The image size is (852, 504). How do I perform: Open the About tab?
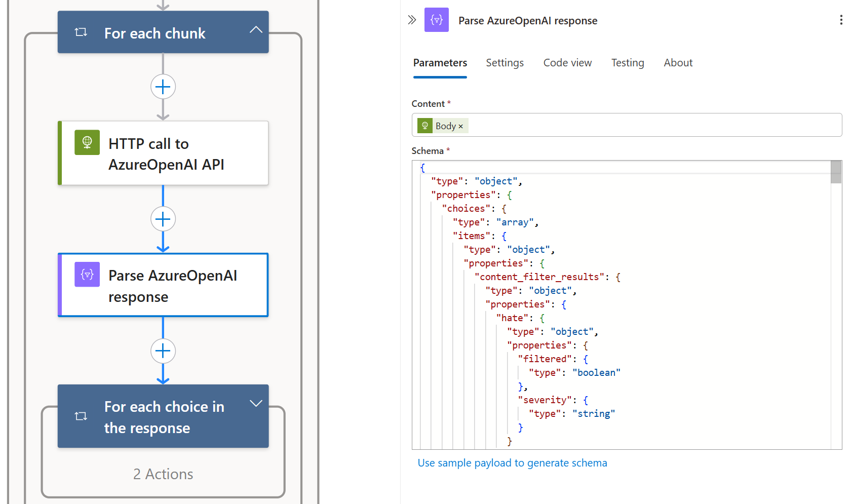678,63
